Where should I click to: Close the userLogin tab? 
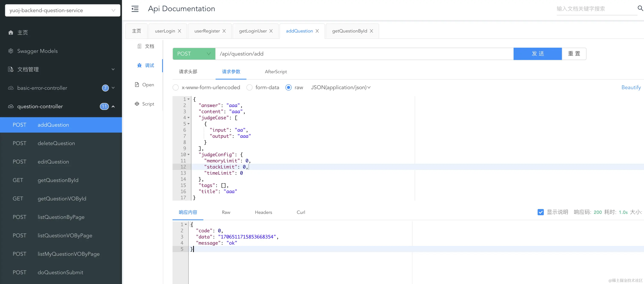[180, 31]
